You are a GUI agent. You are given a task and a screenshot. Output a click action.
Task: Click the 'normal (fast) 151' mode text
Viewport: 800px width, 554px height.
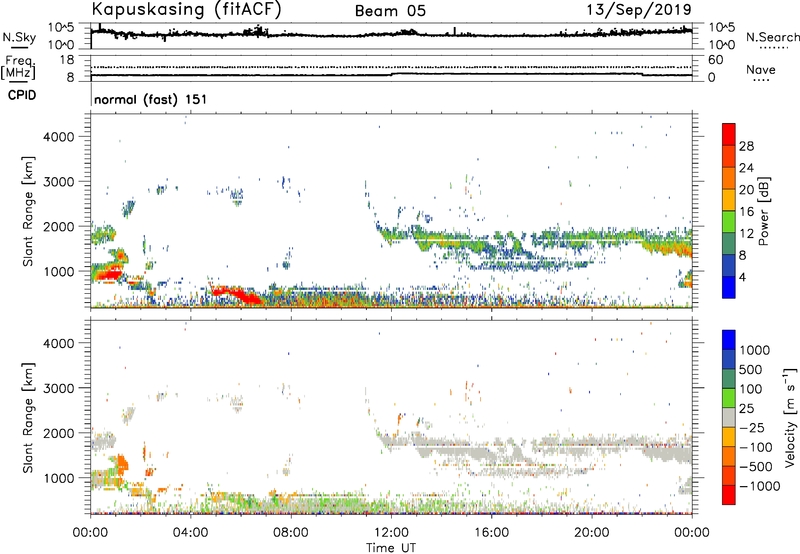tap(151, 99)
